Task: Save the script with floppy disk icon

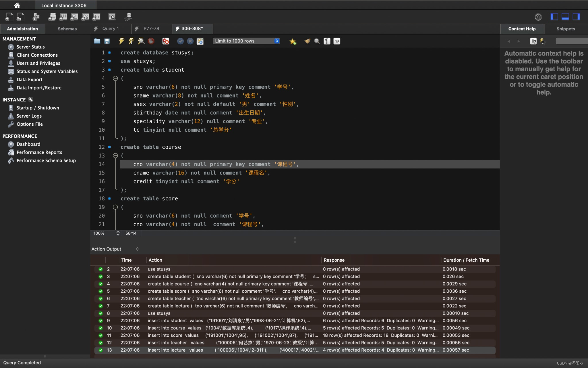Action: click(x=107, y=41)
